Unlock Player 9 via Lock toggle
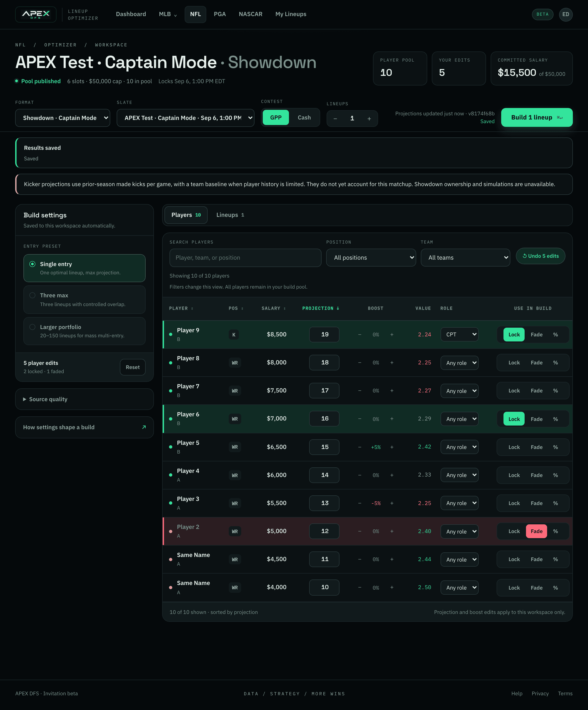The width and height of the screenshot is (588, 710). point(514,335)
